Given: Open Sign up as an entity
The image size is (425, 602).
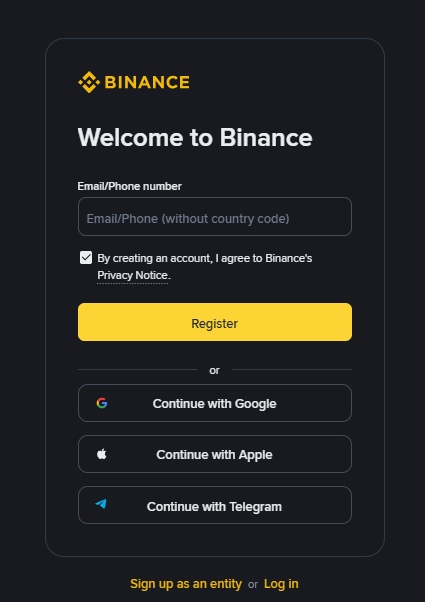Looking at the screenshot, I should [186, 584].
